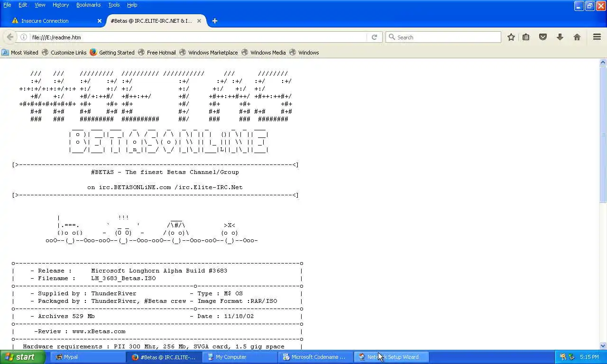Open the Tools menu
The height and width of the screenshot is (364, 607).
(114, 5)
